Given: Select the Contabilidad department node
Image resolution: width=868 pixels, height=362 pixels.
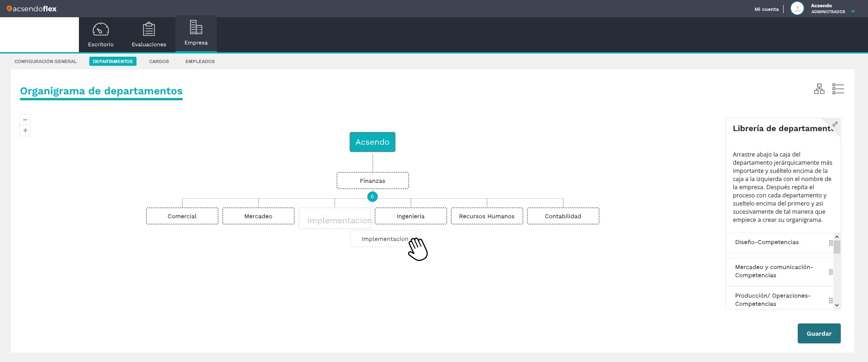Looking at the screenshot, I should (x=563, y=216).
